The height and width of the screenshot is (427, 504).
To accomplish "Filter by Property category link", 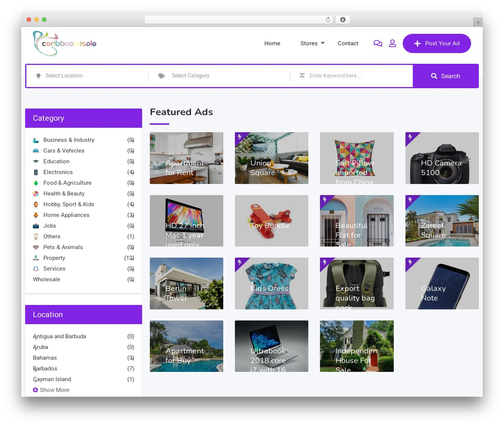I will pos(54,258).
